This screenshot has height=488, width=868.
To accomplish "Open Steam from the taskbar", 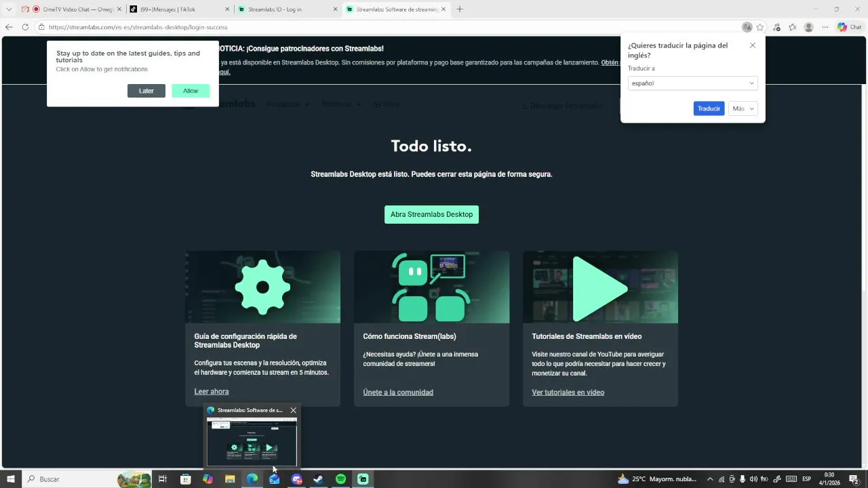I will pyautogui.click(x=318, y=479).
